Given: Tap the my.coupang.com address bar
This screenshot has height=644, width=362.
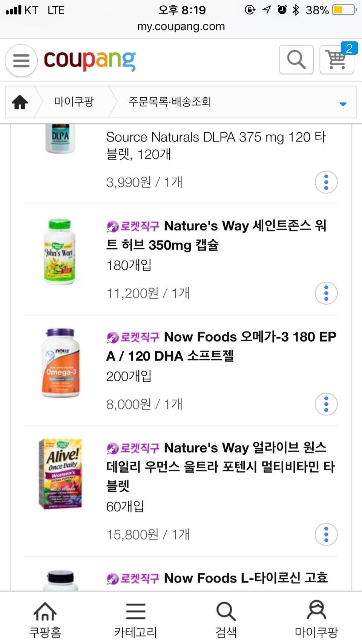Looking at the screenshot, I should (181, 26).
